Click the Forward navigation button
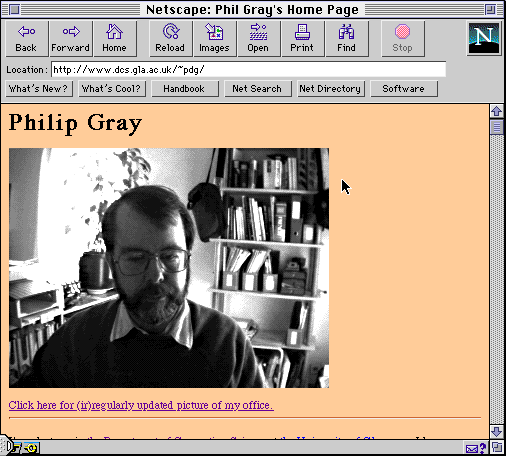 (70, 39)
